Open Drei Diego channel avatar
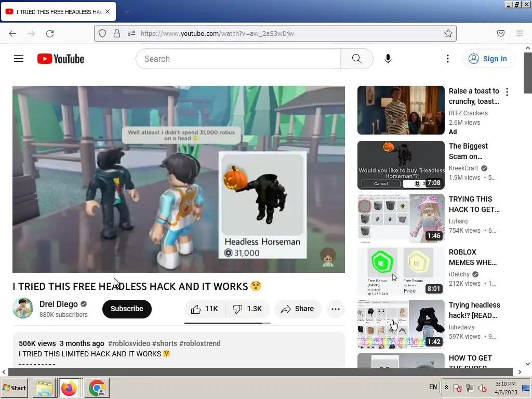Image resolution: width=532 pixels, height=399 pixels. coord(23,309)
